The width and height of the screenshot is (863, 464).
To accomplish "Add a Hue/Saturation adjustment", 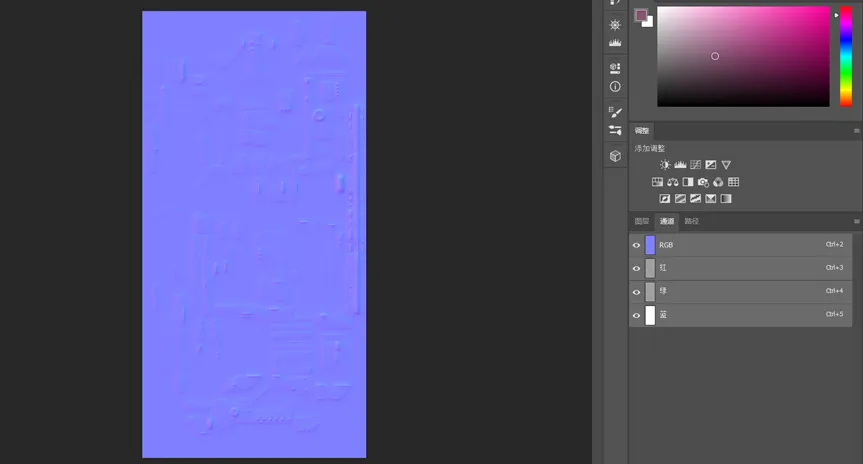I will (x=657, y=182).
